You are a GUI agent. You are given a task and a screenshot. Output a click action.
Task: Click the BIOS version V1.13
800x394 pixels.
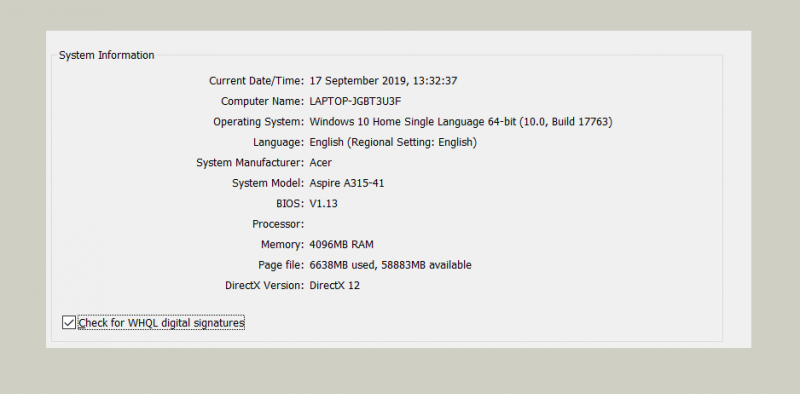click(x=323, y=204)
